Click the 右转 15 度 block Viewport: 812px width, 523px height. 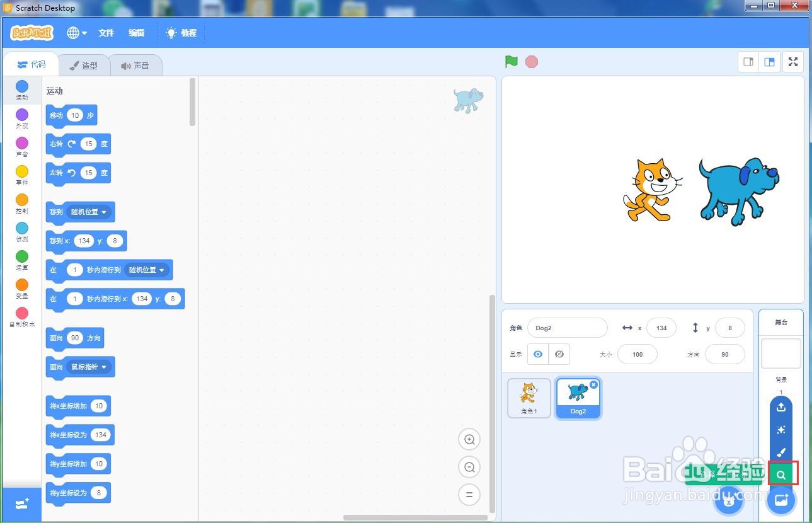click(78, 144)
